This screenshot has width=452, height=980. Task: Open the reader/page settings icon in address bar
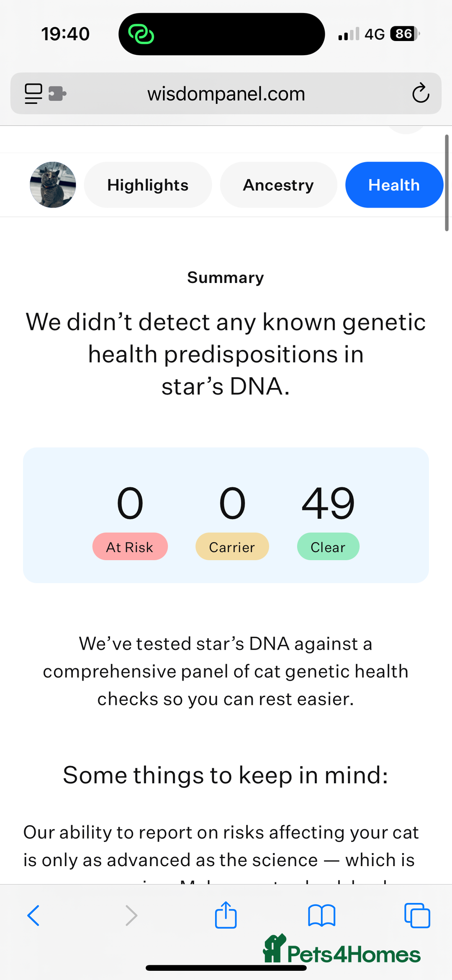tap(33, 93)
